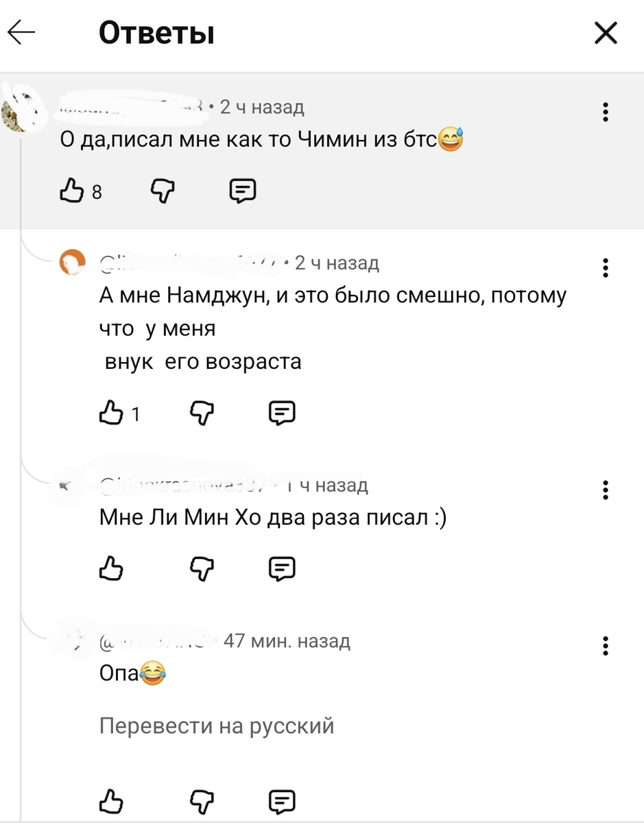Like the comment mentioning Ли Мин Хо
The width and height of the screenshot is (644, 823).
112,568
